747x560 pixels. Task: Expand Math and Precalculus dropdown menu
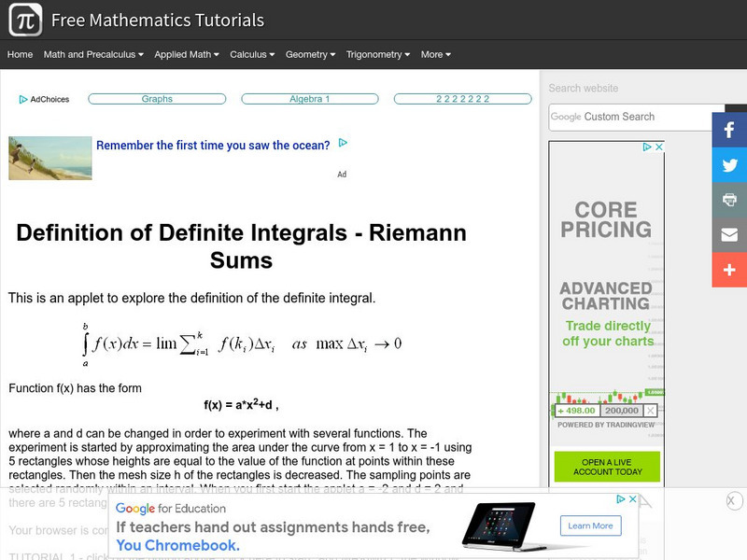click(x=93, y=54)
